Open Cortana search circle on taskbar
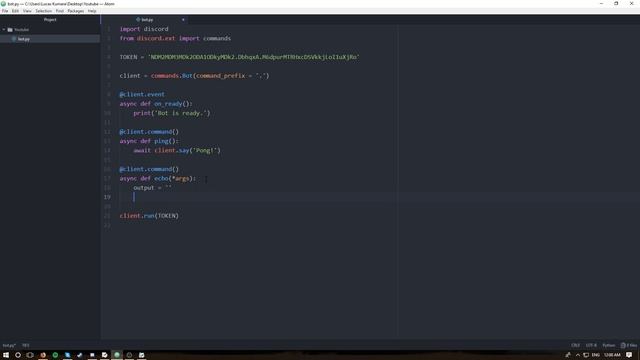 [18, 355]
